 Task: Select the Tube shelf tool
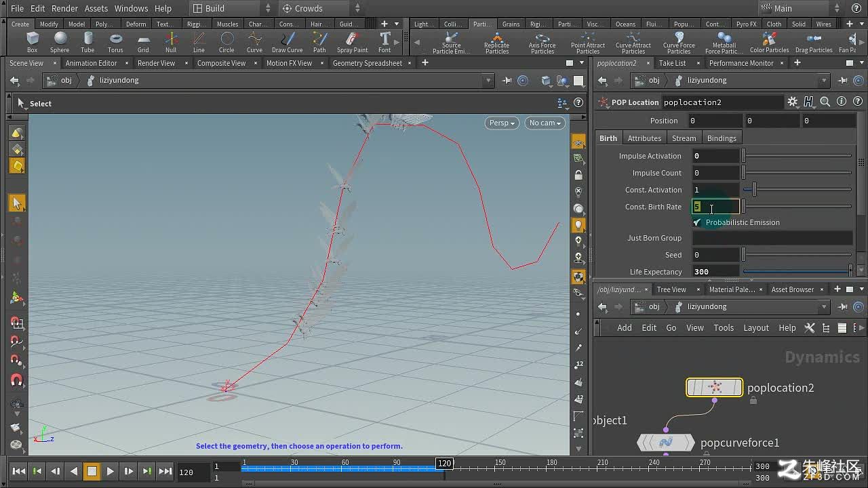click(87, 42)
